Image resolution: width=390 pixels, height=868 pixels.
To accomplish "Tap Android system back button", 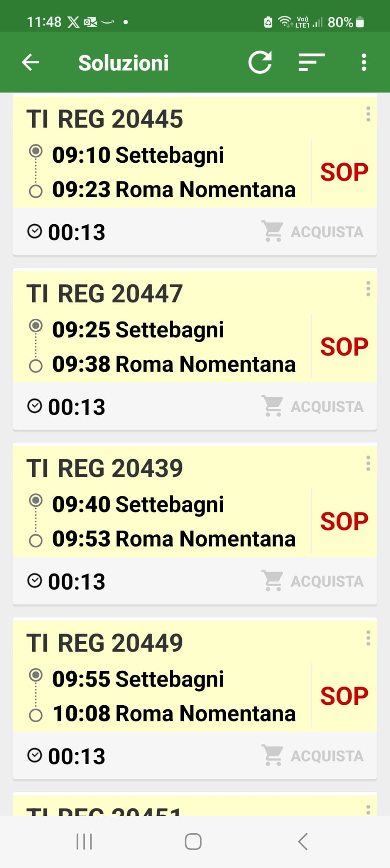I will 303,842.
